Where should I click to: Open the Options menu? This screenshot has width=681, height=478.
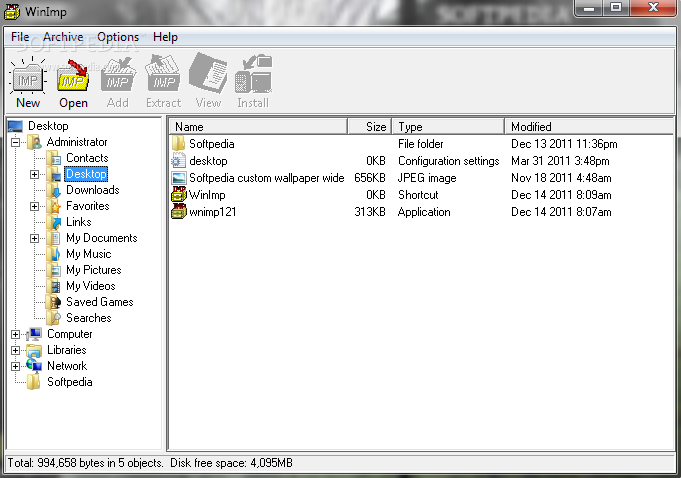(x=118, y=37)
